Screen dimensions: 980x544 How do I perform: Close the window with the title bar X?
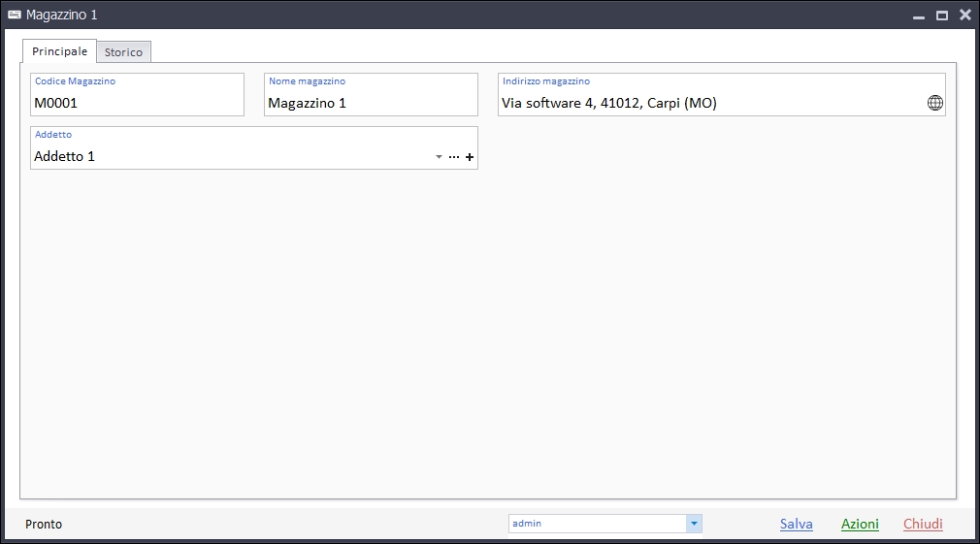964,15
